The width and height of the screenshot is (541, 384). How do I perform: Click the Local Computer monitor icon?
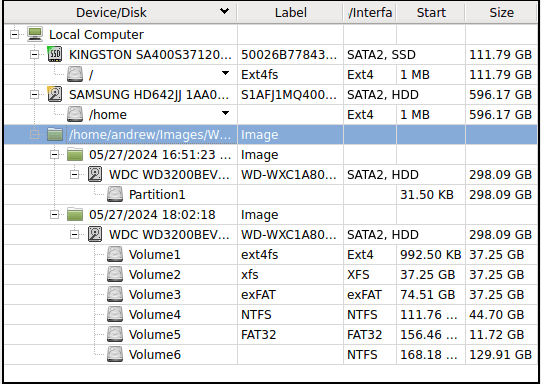[35, 35]
